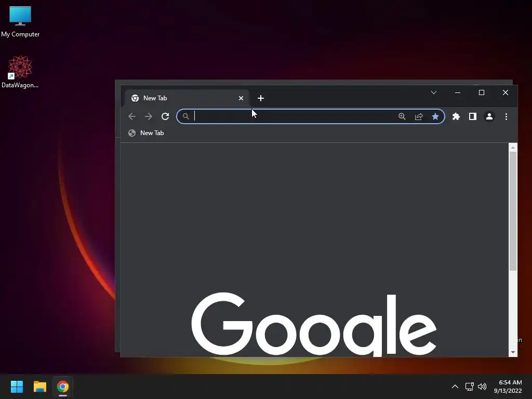Open File Explorer from taskbar

point(39,387)
